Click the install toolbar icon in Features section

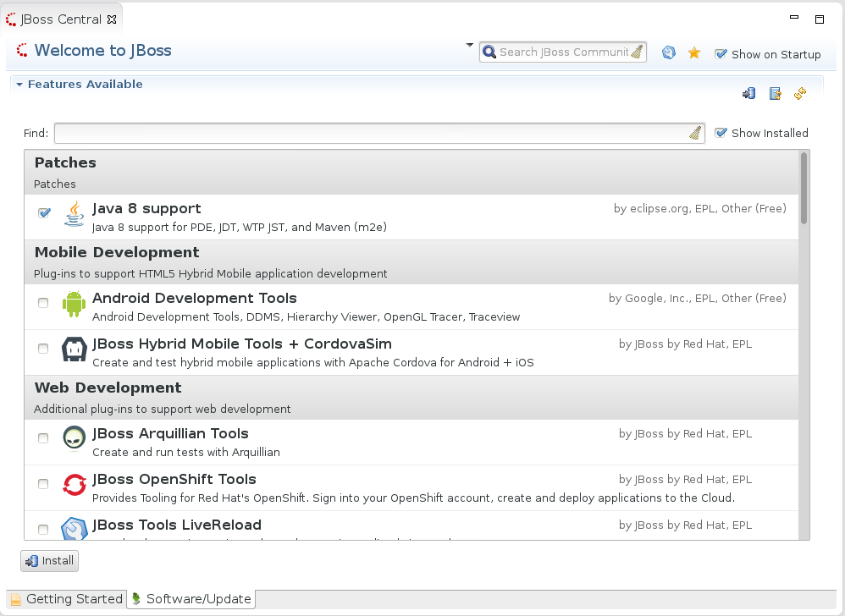748,94
